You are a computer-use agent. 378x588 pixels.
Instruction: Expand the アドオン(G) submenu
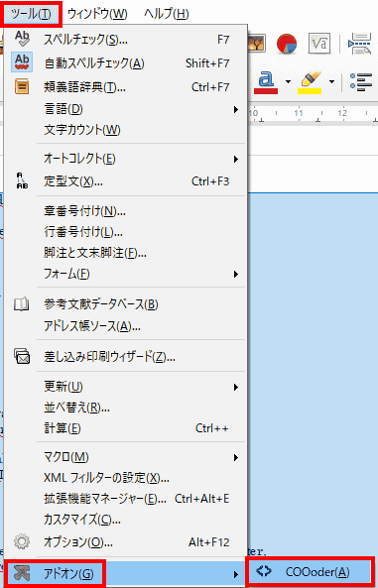pos(125,573)
